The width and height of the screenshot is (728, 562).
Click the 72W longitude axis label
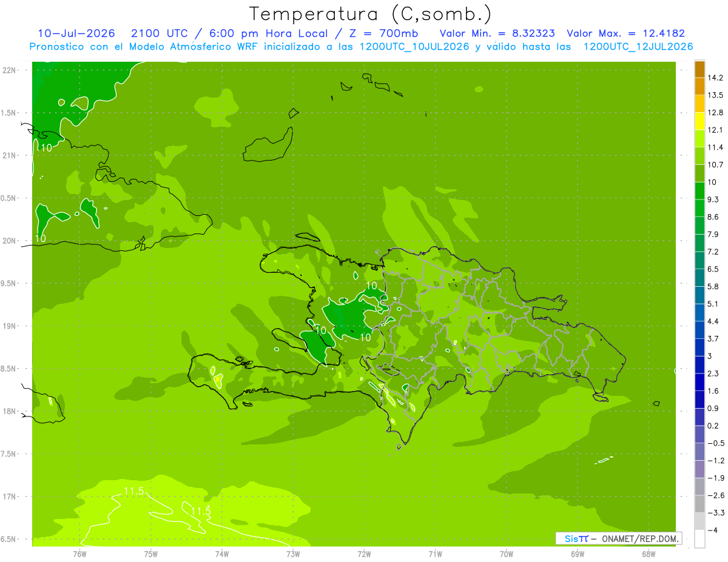363,554
